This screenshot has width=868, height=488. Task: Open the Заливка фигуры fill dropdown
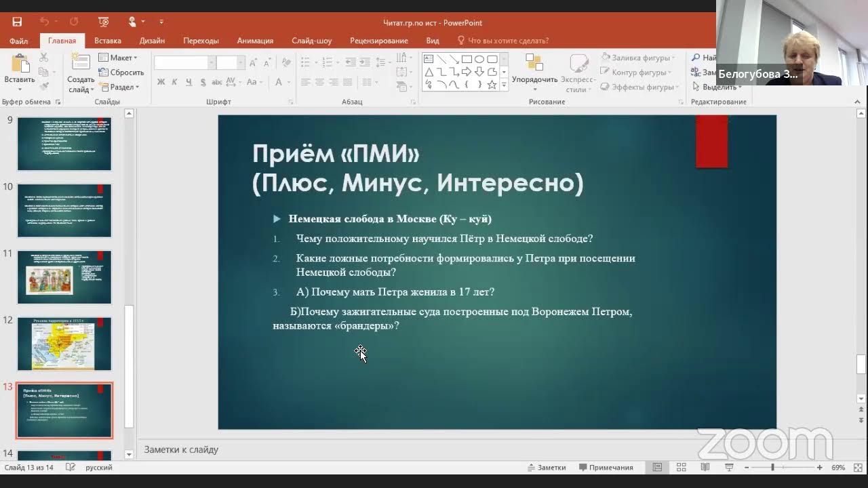637,58
